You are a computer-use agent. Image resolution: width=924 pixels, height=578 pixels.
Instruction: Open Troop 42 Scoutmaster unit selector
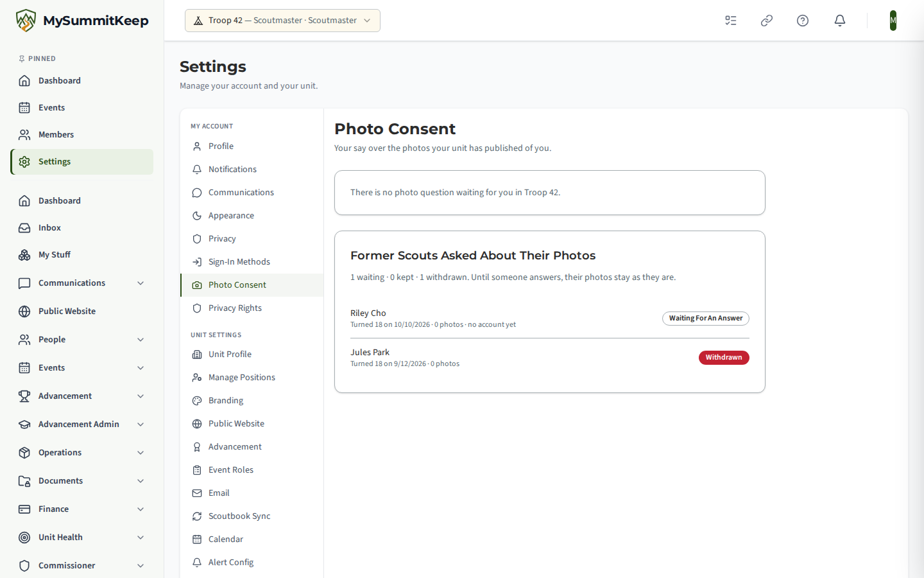282,21
